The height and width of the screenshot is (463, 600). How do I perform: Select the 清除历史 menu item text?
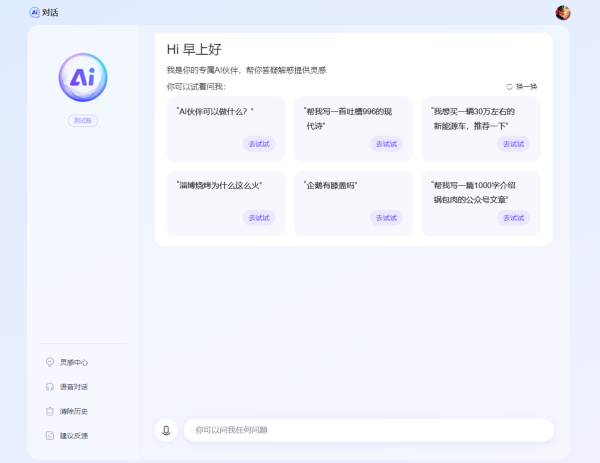click(x=74, y=411)
